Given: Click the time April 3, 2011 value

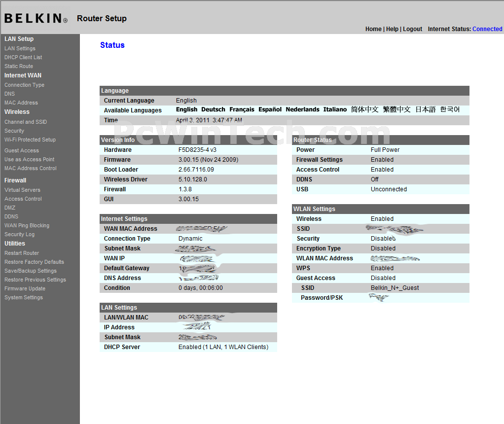Looking at the screenshot, I should tap(209, 120).
